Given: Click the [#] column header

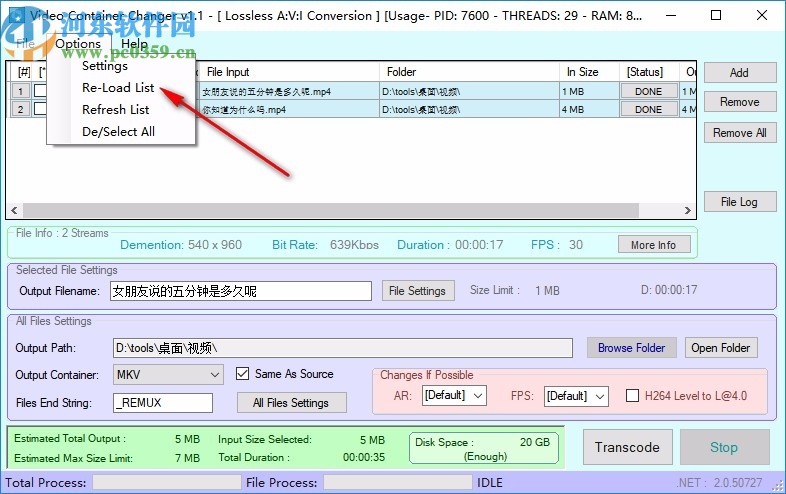Looking at the screenshot, I should point(23,72).
